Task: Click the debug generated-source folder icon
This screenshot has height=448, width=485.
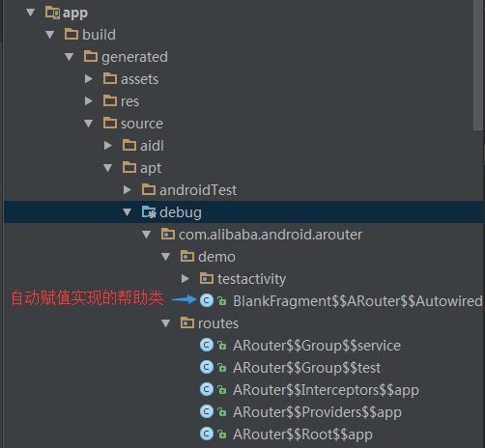Action: click(x=149, y=212)
